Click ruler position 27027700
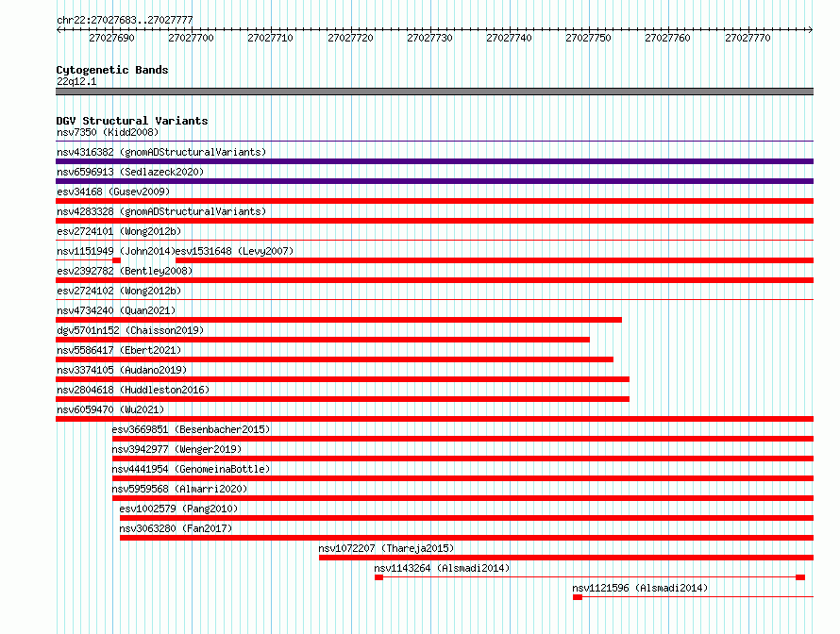840x634 pixels. tap(191, 38)
